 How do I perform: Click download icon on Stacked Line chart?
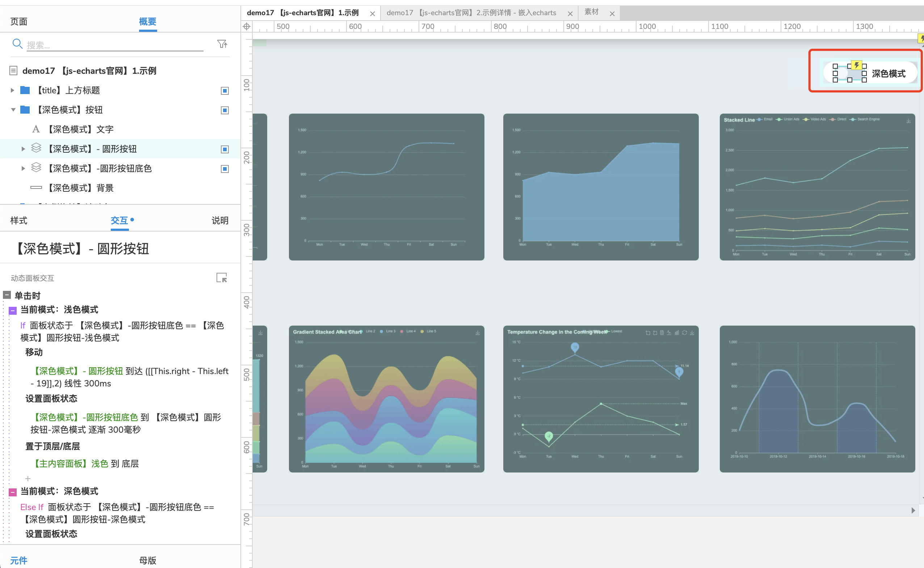pos(908,120)
